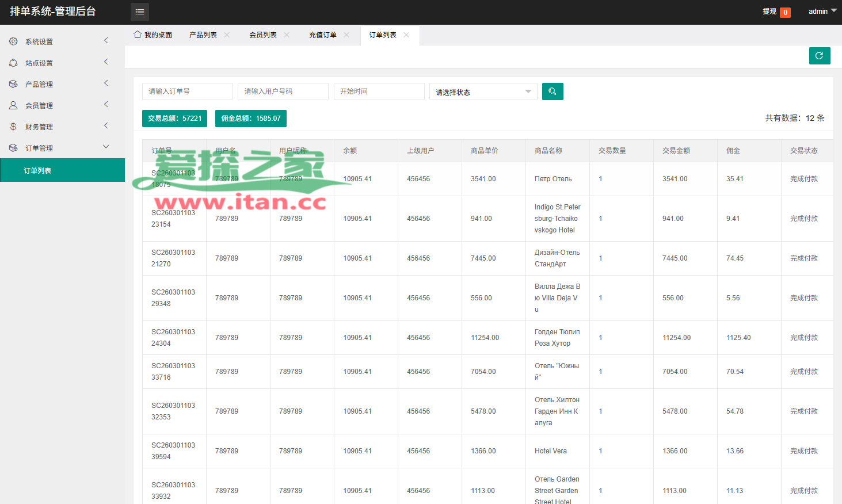
Task: Click the 开始时间 date field
Action: pos(379,91)
